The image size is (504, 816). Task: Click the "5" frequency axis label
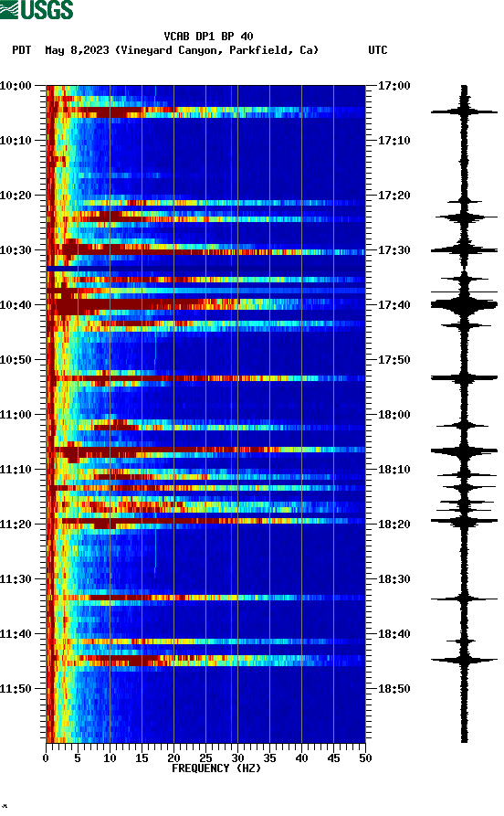point(78,758)
